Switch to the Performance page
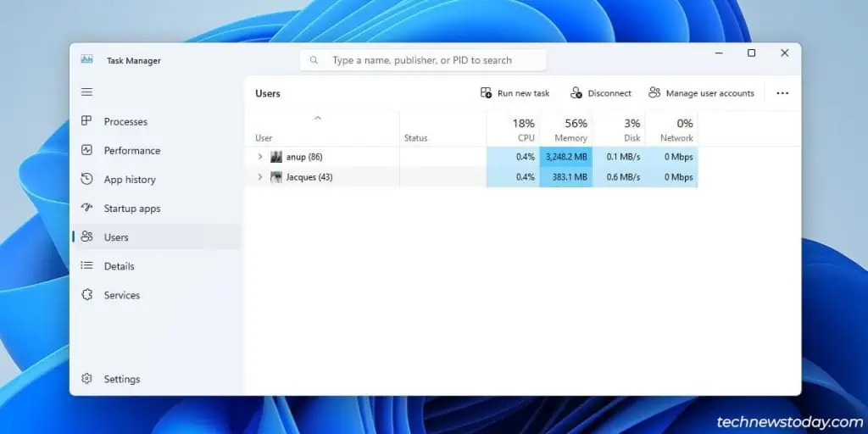The image size is (868, 434). (x=132, y=151)
